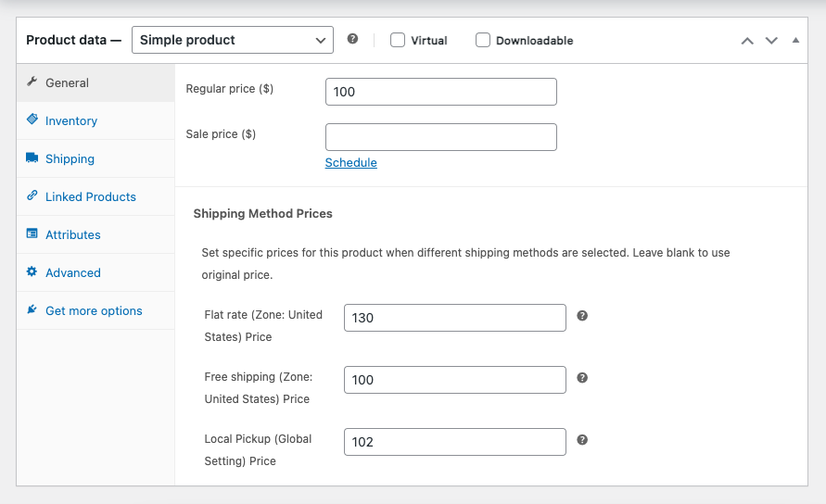Click help icon next to product type
This screenshot has width=826, height=504.
tap(352, 39)
